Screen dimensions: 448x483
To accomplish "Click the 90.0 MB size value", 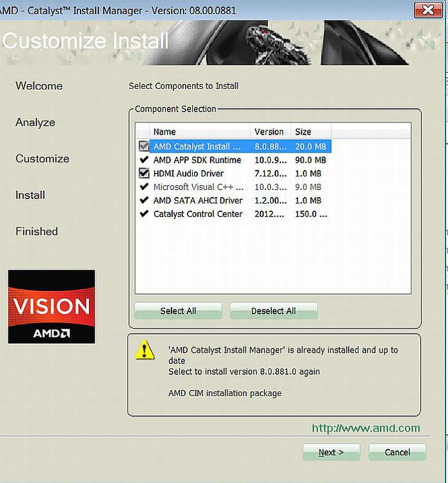I will pyautogui.click(x=311, y=160).
